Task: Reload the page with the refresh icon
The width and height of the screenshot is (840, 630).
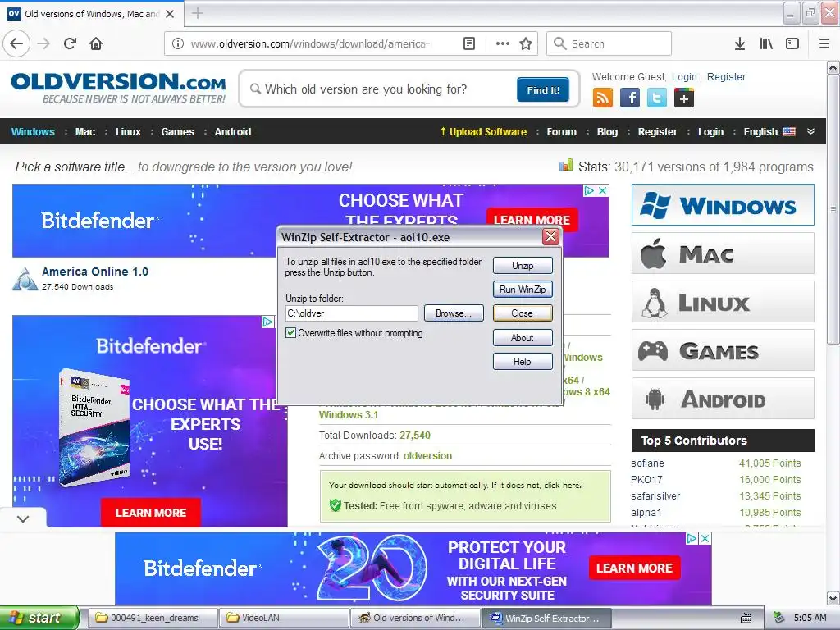Action: (x=70, y=43)
